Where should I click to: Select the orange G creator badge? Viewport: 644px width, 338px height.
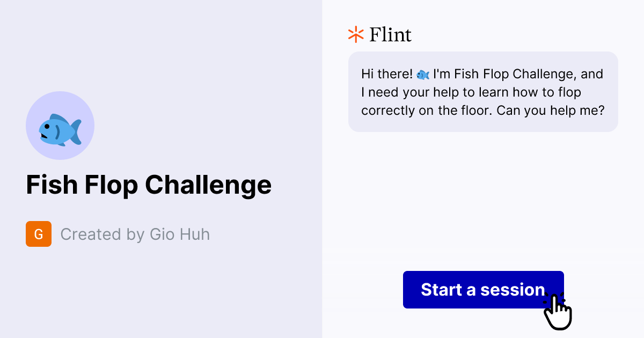(x=38, y=234)
